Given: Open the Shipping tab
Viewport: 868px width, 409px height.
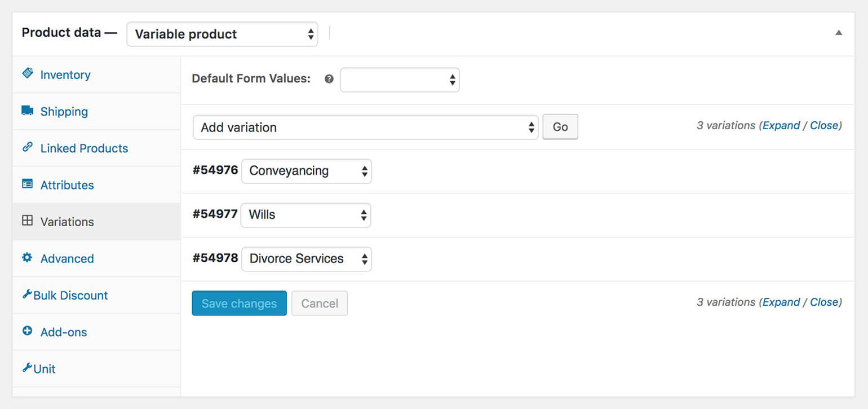Looking at the screenshot, I should [x=64, y=111].
